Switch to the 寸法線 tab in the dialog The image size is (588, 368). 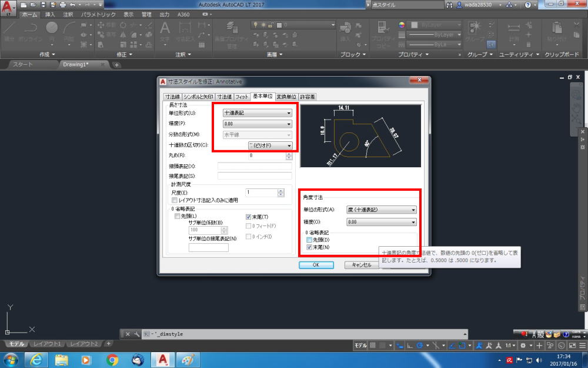coord(173,97)
